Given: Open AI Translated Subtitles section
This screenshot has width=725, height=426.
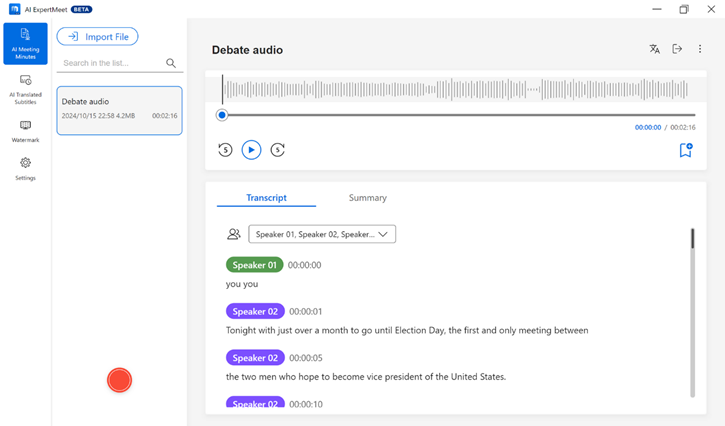Looking at the screenshot, I should tap(25, 88).
